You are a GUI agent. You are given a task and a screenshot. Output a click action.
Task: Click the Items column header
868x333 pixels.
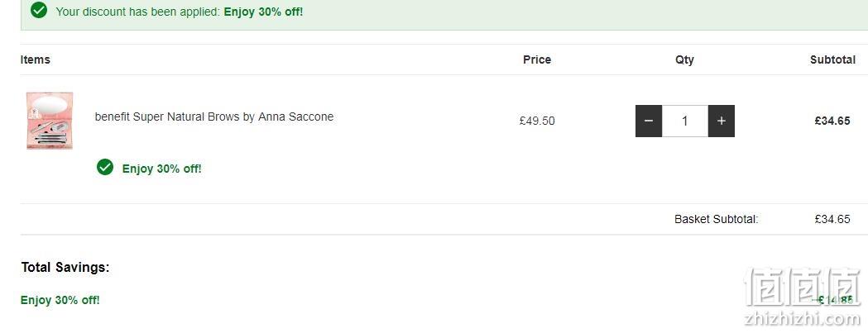[x=36, y=59]
